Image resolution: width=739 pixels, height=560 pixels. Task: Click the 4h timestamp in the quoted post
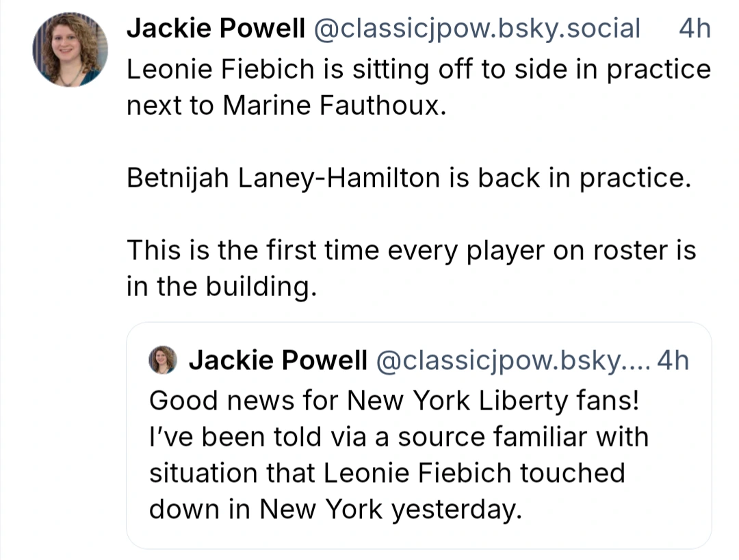click(673, 360)
